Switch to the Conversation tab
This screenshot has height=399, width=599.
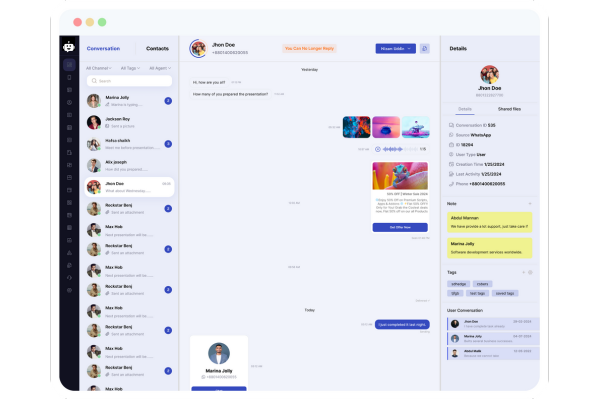103,49
